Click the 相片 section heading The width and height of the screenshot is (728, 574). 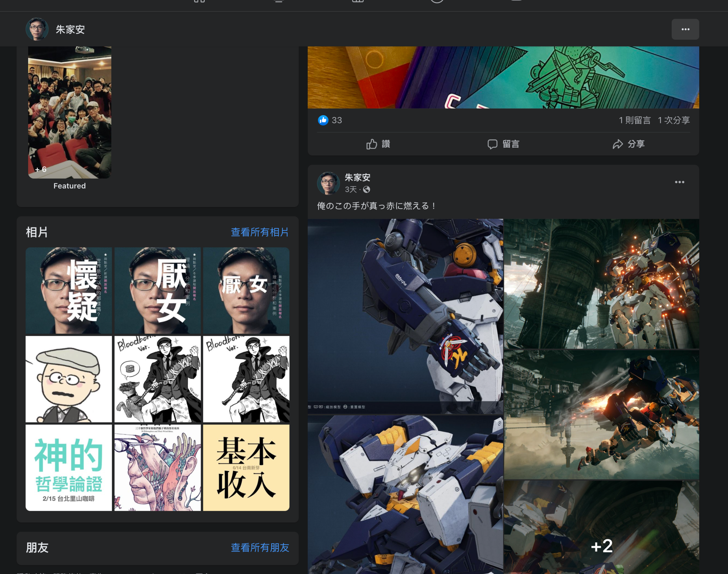point(37,232)
